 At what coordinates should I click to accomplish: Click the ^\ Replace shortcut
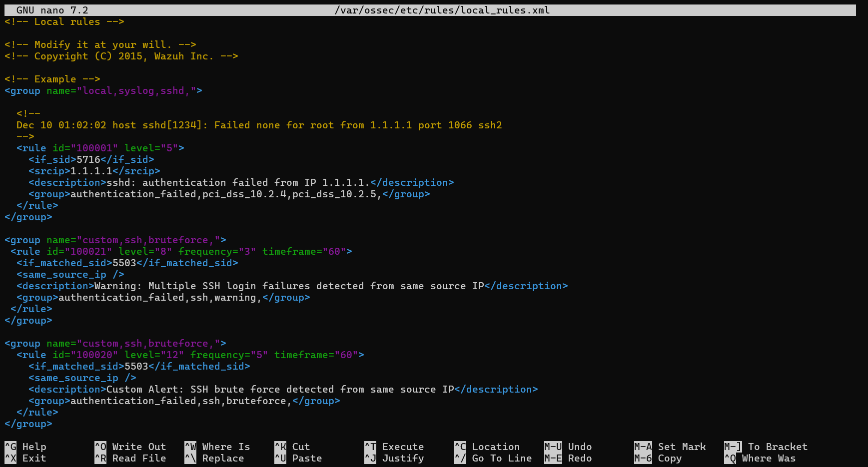coord(214,458)
